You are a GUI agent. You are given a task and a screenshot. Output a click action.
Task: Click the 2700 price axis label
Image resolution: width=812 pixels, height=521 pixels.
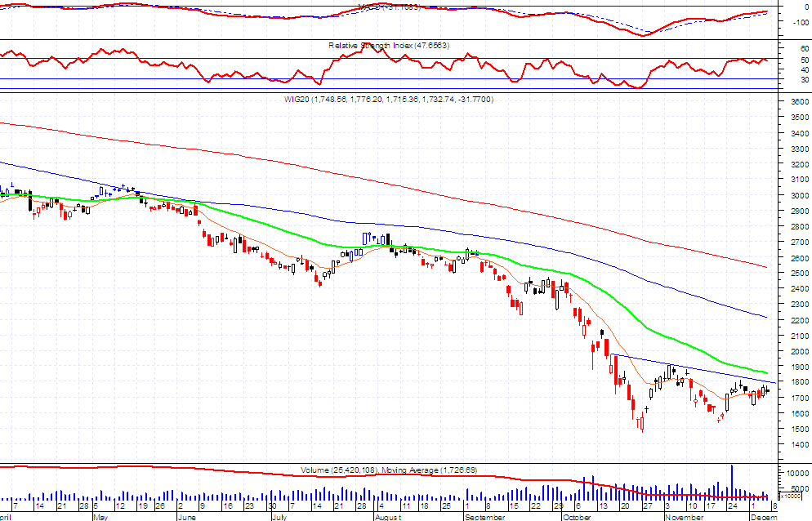point(800,242)
